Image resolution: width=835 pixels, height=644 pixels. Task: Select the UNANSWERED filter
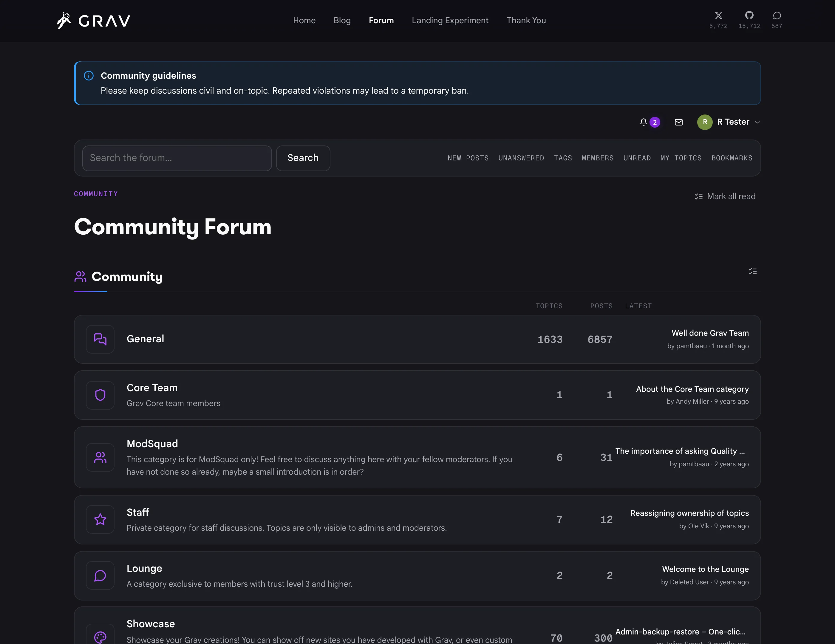pos(521,158)
